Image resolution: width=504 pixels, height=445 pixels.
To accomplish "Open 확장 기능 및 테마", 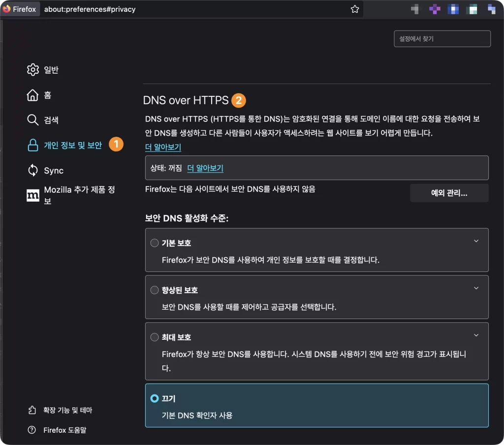I will click(x=68, y=410).
